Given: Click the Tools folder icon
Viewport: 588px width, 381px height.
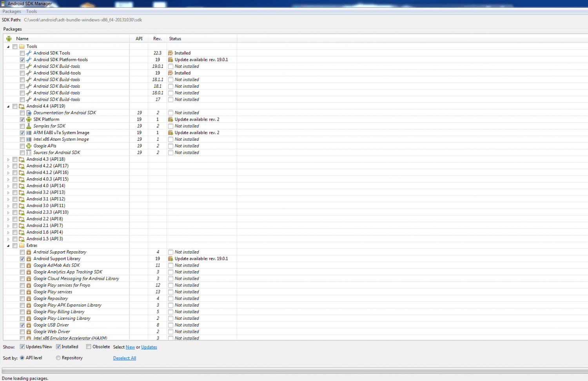Looking at the screenshot, I should [22, 46].
